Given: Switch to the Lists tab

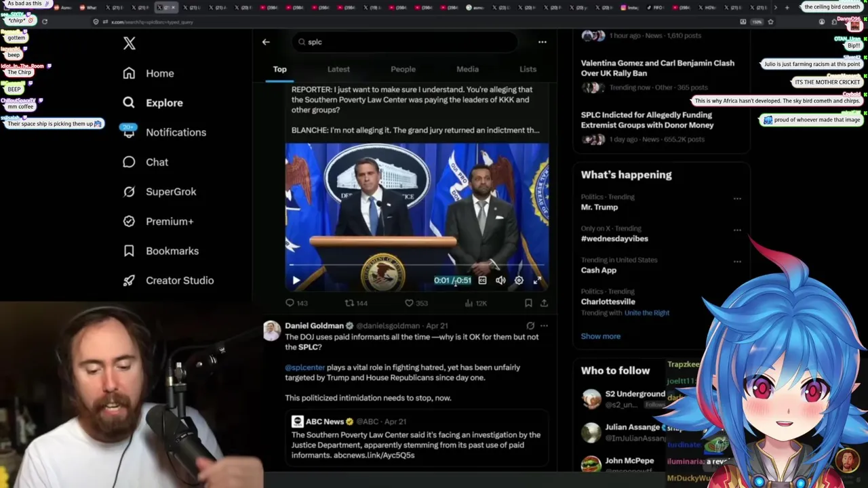Looking at the screenshot, I should point(528,69).
